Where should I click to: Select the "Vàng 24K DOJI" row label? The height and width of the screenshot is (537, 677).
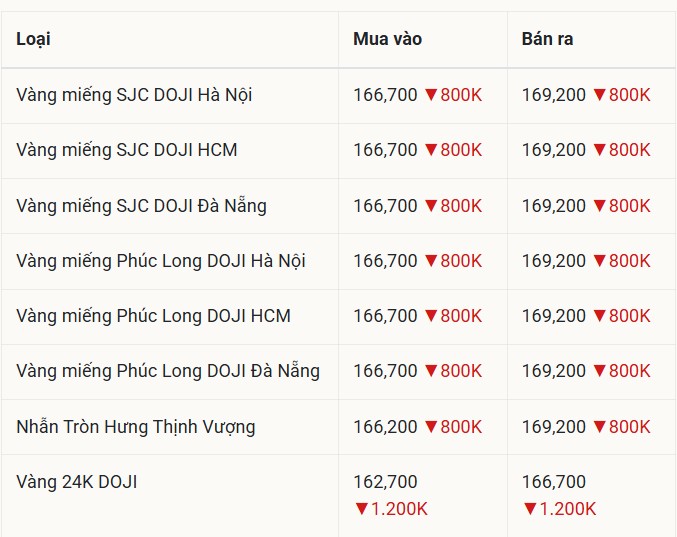pyautogui.click(x=76, y=482)
